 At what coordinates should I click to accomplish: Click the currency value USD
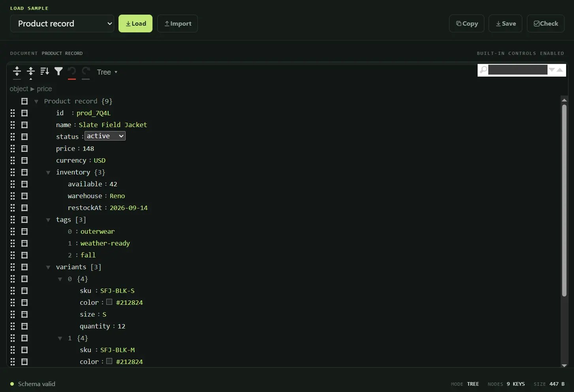pos(100,160)
